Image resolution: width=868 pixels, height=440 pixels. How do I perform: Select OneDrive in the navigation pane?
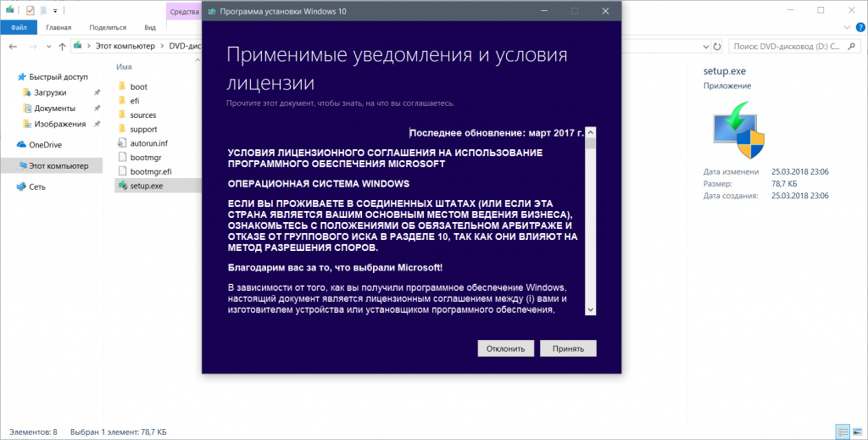tap(45, 144)
